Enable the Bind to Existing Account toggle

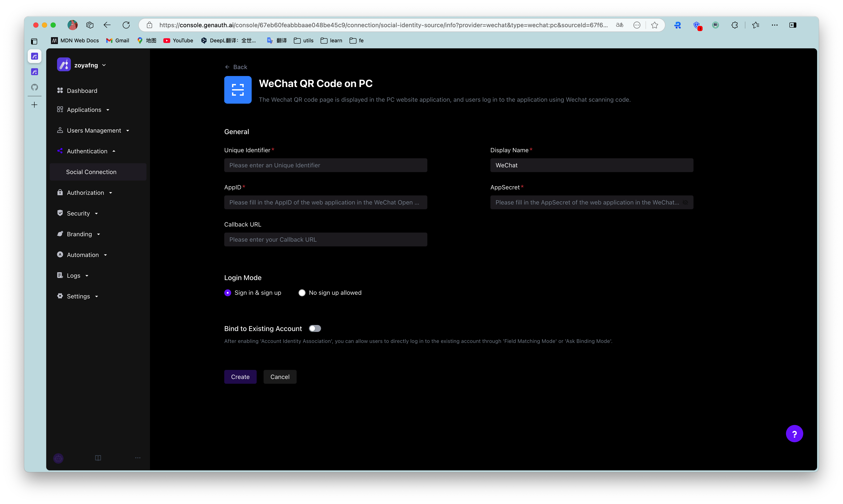pos(315,328)
